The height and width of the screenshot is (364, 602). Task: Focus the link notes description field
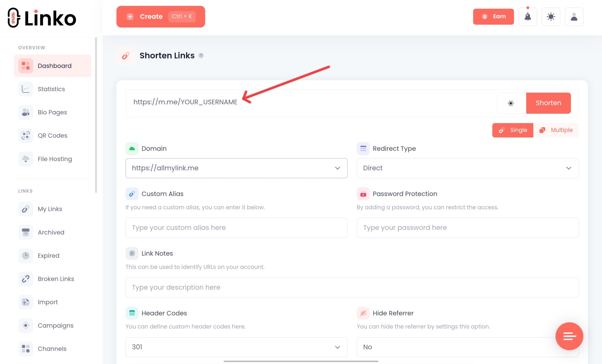(x=352, y=288)
